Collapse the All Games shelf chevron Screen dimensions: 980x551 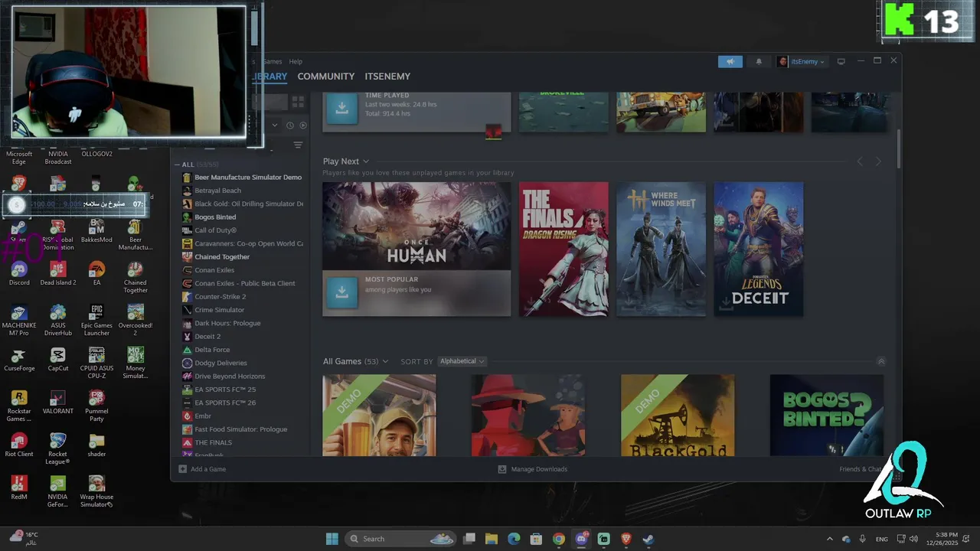pyautogui.click(x=880, y=361)
